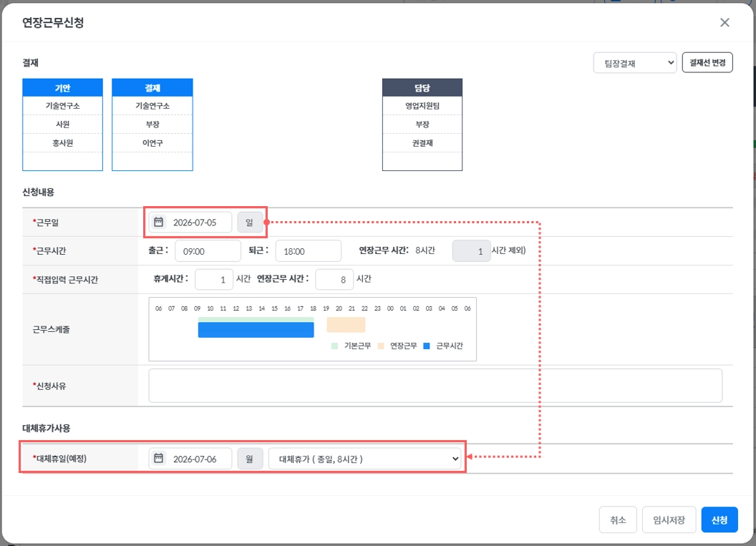
Task: Click the 시간 제외 hours field
Action: 471,251
